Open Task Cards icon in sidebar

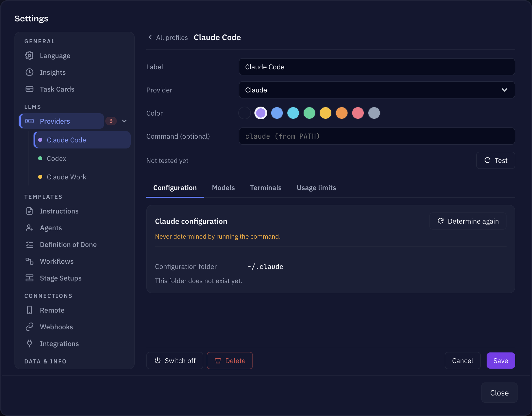click(29, 89)
